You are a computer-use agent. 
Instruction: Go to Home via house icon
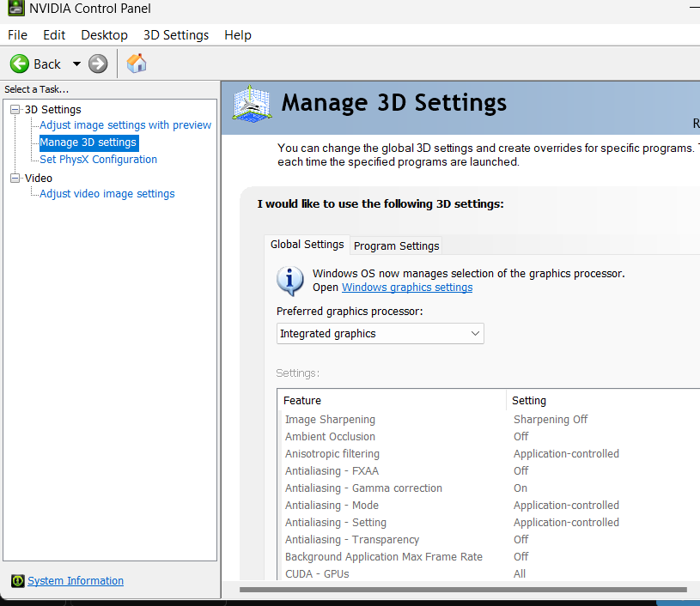(x=137, y=64)
